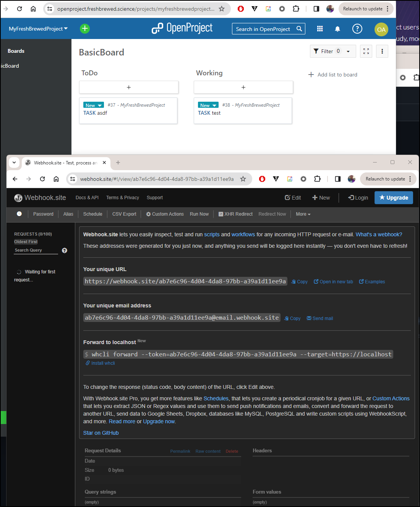The width and height of the screenshot is (420, 507).
Task: Bookmark the Webhook.site page with star
Action: pos(243,179)
